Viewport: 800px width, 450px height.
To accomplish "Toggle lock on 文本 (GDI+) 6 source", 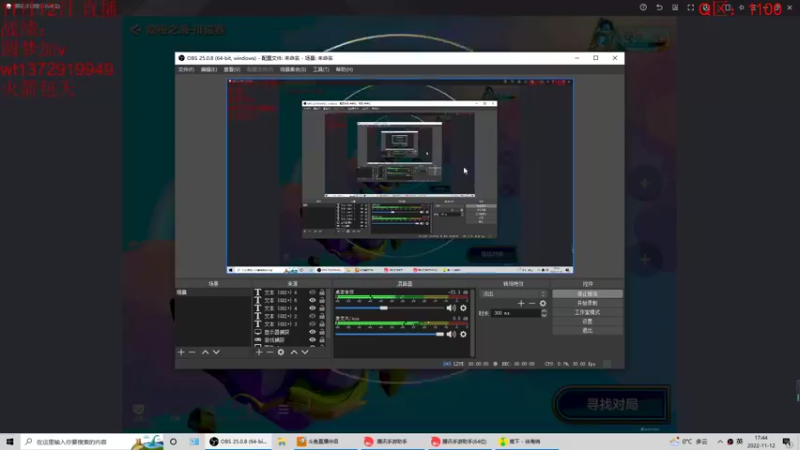I will [x=322, y=292].
